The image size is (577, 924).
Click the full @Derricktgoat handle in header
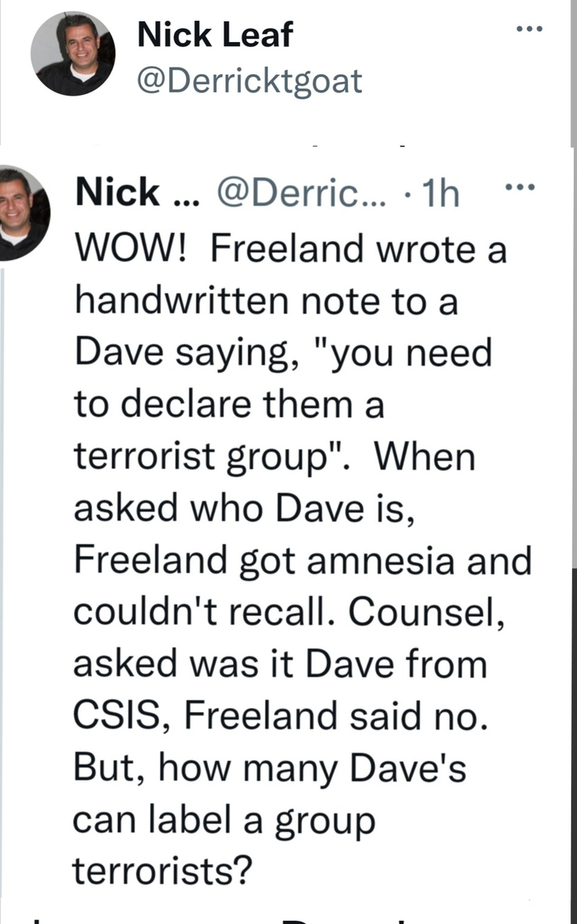(x=247, y=82)
